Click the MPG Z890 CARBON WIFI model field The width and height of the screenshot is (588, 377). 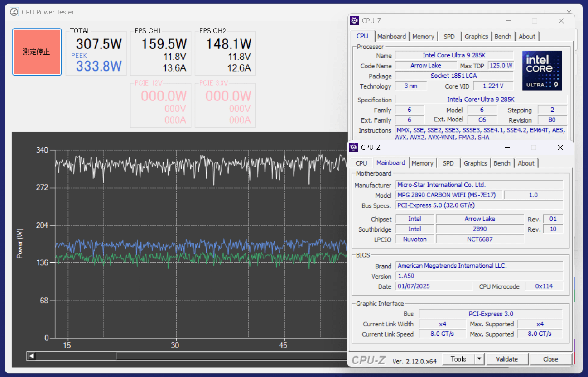(449, 195)
